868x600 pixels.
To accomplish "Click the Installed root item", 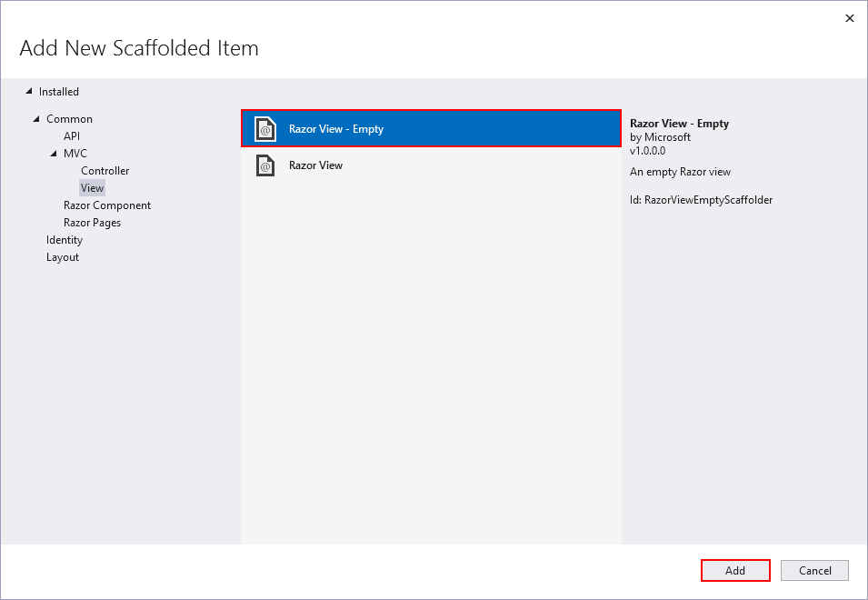I will coord(57,91).
